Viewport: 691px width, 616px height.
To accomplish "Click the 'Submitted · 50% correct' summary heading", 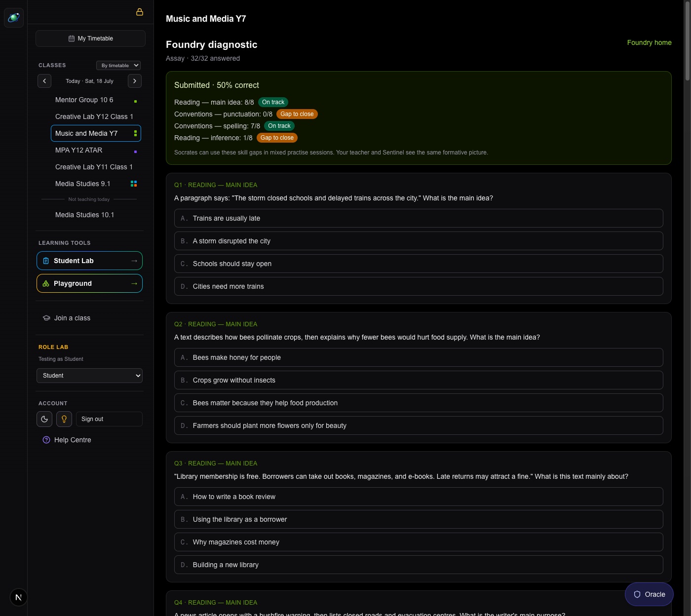I will click(x=217, y=85).
